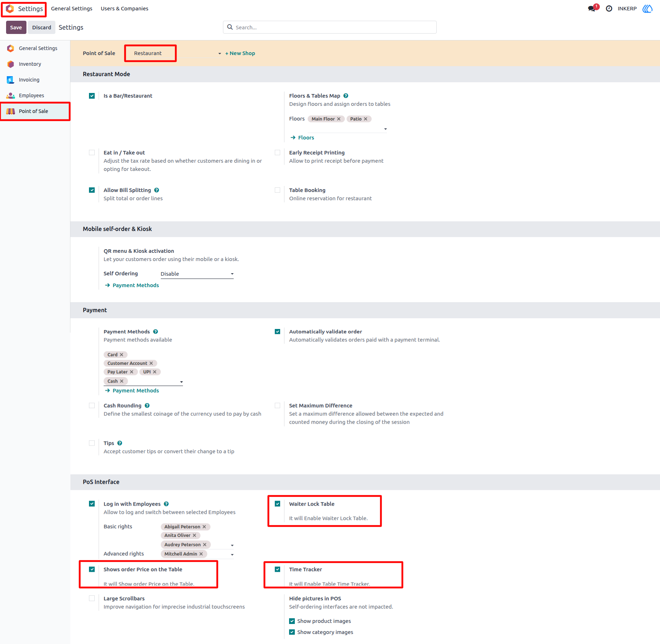Remove Abigail Peterson from basic rights

[x=204, y=527]
